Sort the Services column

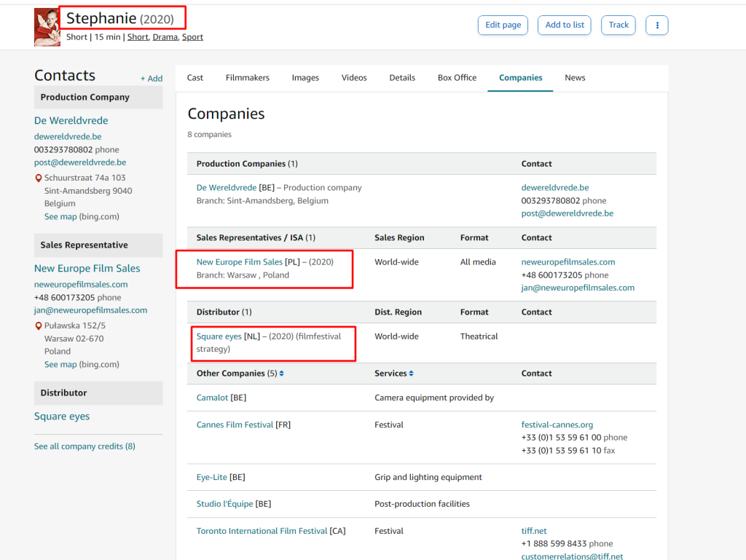click(411, 374)
